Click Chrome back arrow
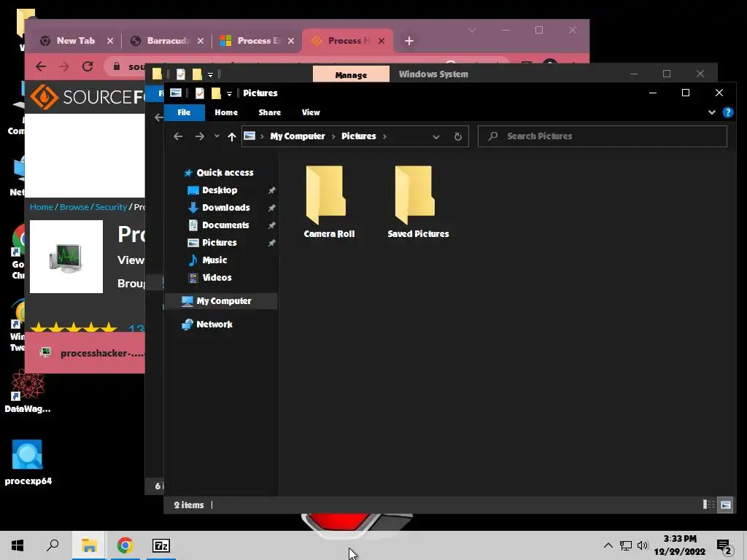This screenshot has width=747, height=560. 41,66
